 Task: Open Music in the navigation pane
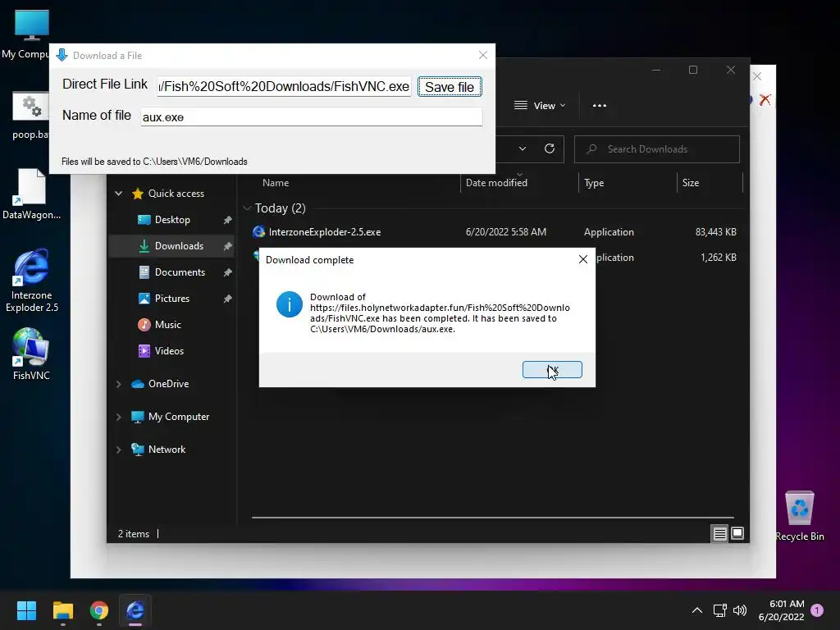[x=167, y=325]
